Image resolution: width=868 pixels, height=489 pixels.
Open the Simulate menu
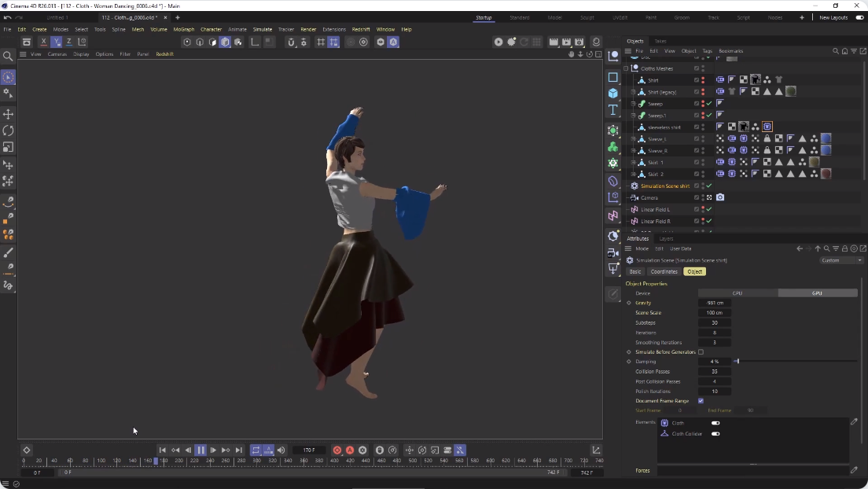pos(262,29)
